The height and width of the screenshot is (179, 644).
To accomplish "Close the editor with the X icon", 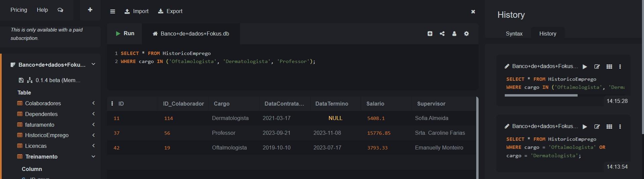I will [x=473, y=11].
